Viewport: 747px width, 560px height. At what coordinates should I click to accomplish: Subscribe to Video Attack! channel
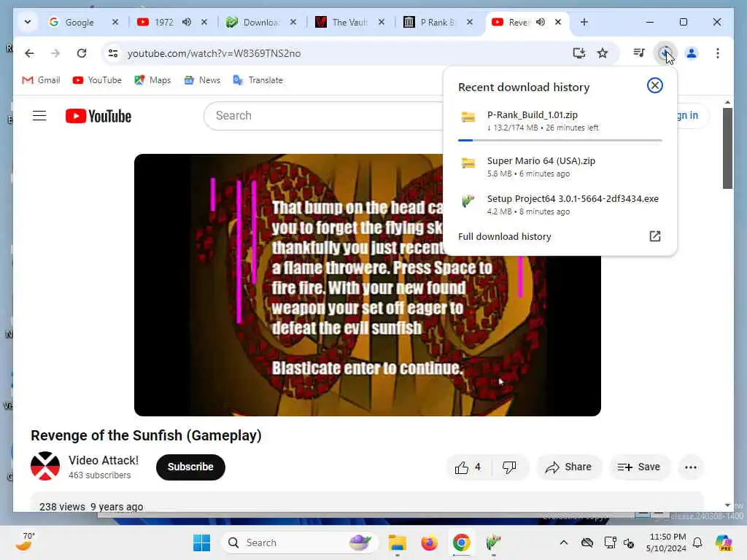pyautogui.click(x=190, y=467)
